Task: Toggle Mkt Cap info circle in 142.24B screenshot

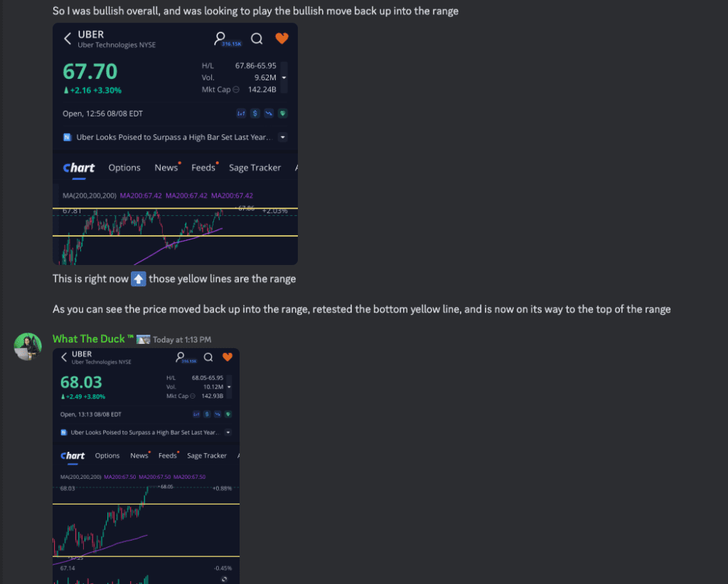Action: pos(236,89)
